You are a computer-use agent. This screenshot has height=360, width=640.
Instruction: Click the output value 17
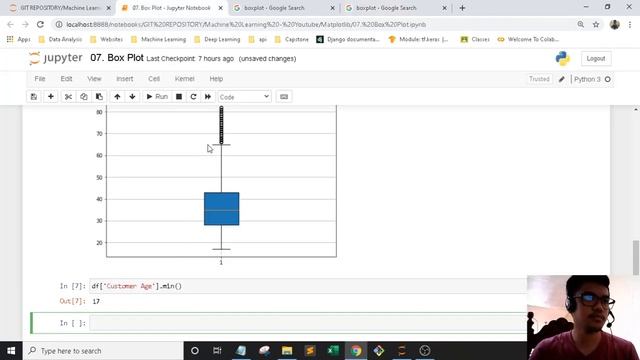(x=96, y=302)
